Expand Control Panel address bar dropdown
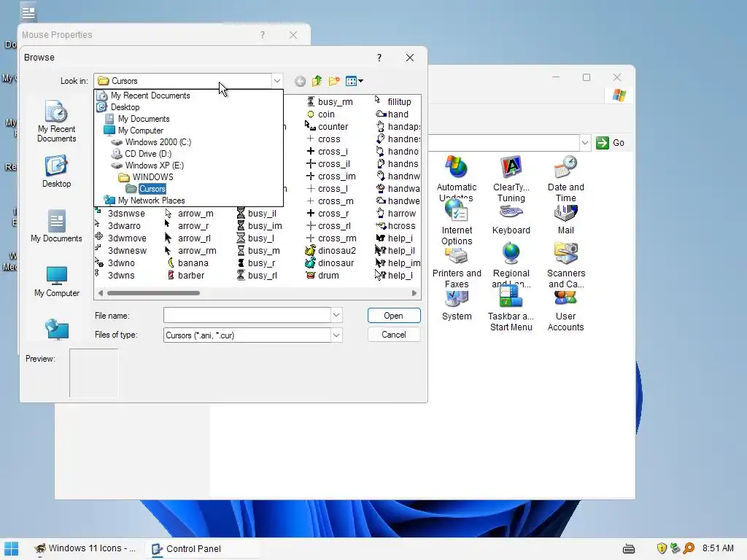The image size is (747, 560). (584, 143)
